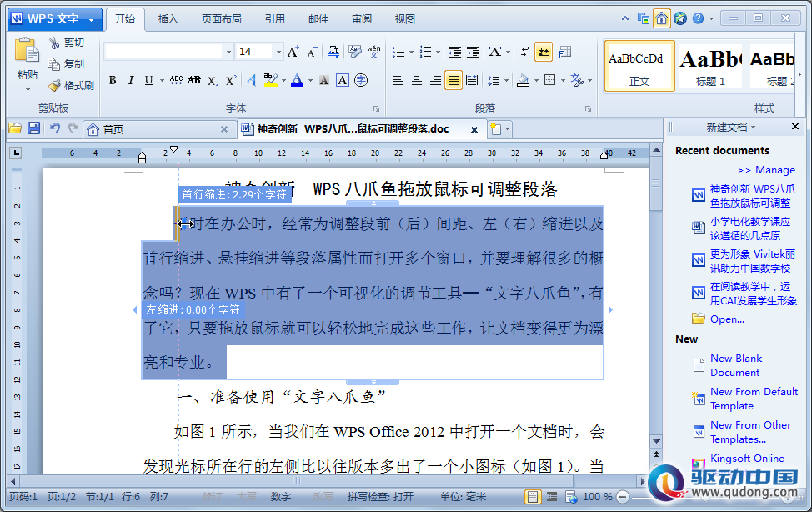Switch to the 引用 ribbon tab

[274, 19]
